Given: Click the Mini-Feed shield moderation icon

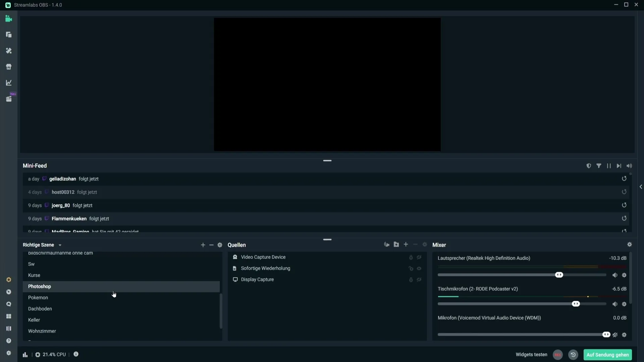Looking at the screenshot, I should click(589, 166).
